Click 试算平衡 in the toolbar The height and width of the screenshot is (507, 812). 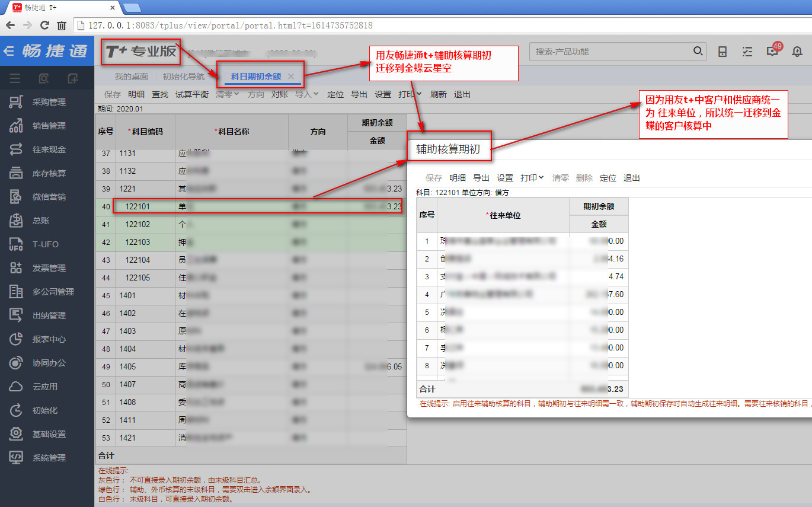(192, 94)
